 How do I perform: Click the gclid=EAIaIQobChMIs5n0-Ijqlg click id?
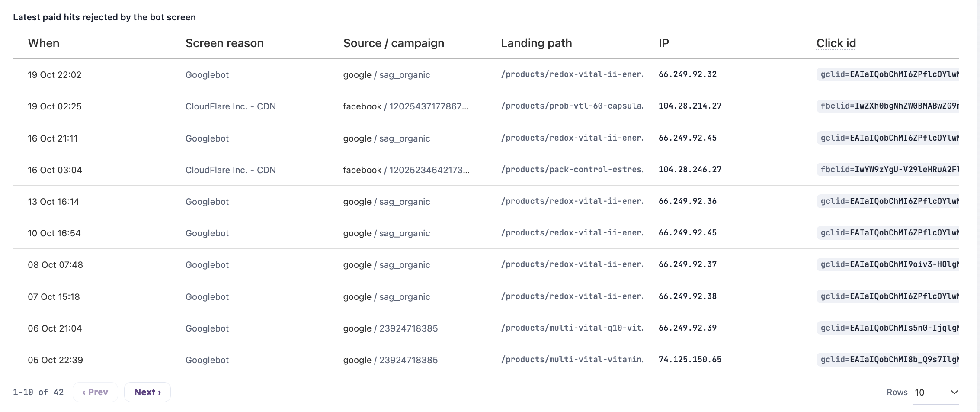point(888,328)
